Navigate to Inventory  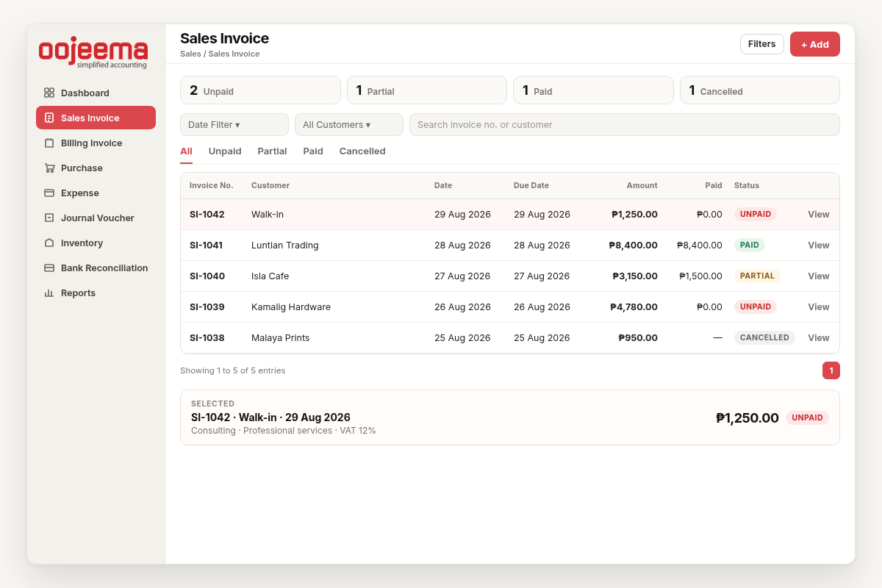click(96, 243)
